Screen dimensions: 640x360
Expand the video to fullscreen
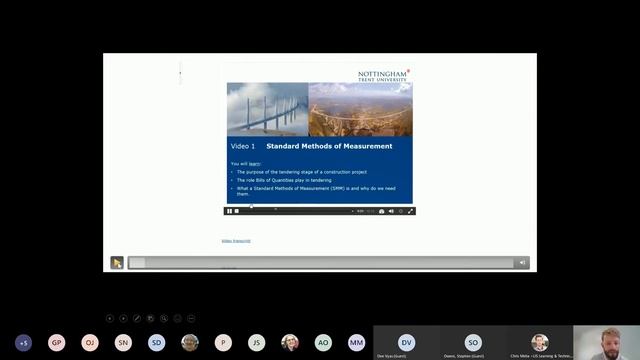(x=410, y=211)
